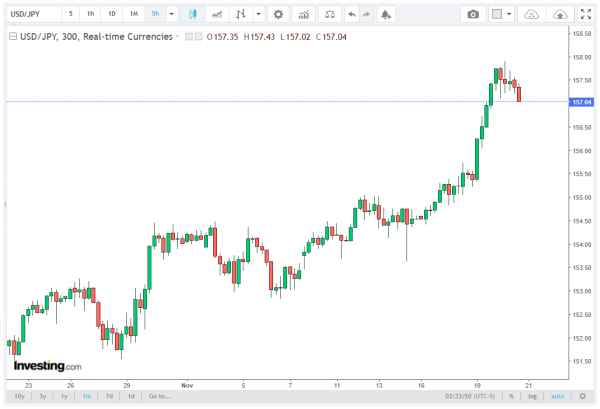Redo the chart action
Screen dimensions: 600x409
pyautogui.click(x=367, y=14)
